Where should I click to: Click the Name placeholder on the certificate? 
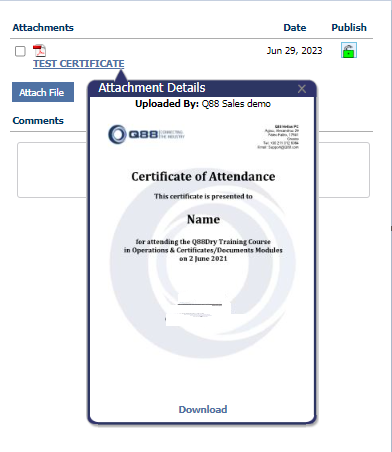point(203,219)
